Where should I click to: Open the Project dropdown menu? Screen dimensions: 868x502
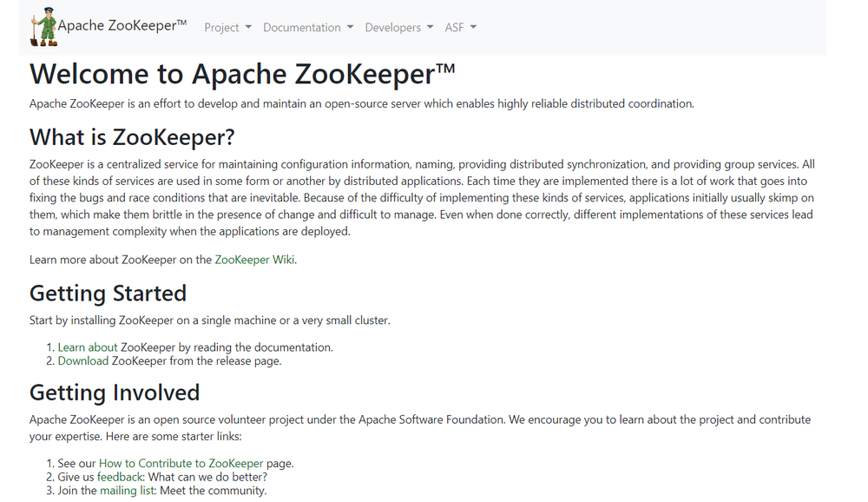click(228, 27)
